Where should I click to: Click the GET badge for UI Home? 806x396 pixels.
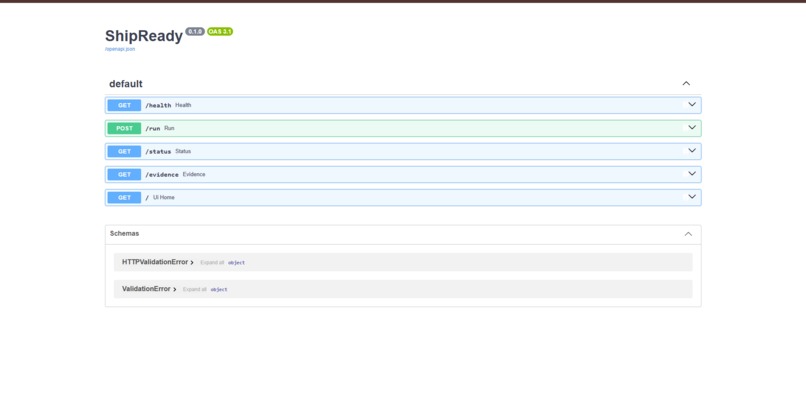click(124, 197)
